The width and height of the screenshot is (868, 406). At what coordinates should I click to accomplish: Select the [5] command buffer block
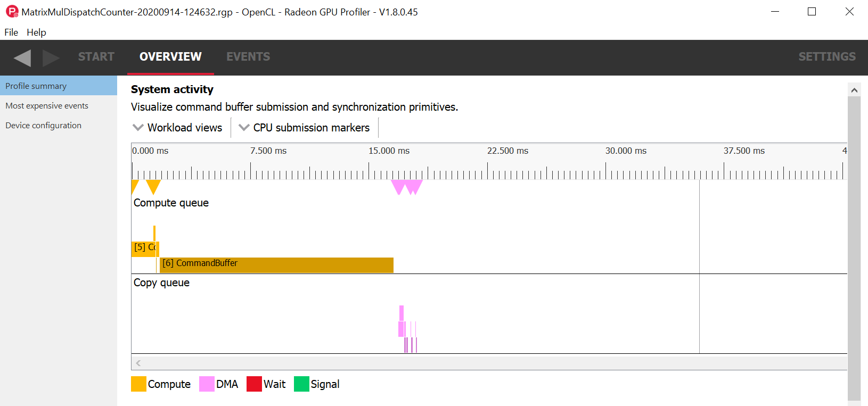tap(143, 248)
